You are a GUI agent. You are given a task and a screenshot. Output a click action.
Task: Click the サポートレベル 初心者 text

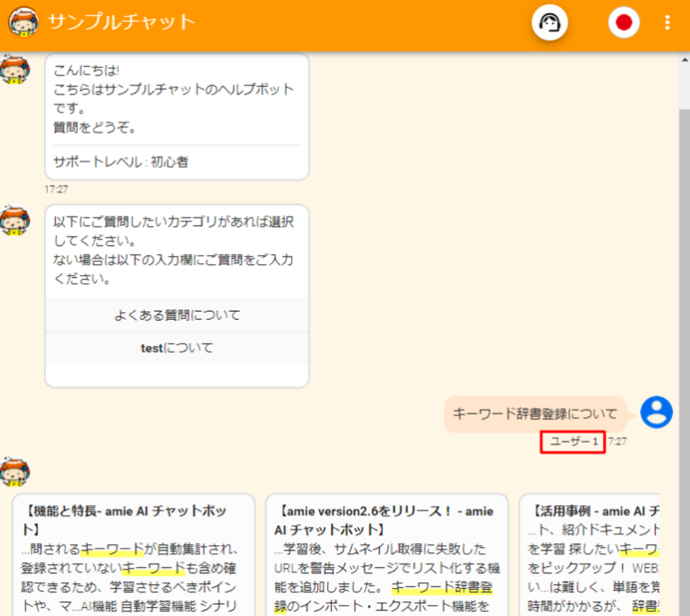click(121, 163)
